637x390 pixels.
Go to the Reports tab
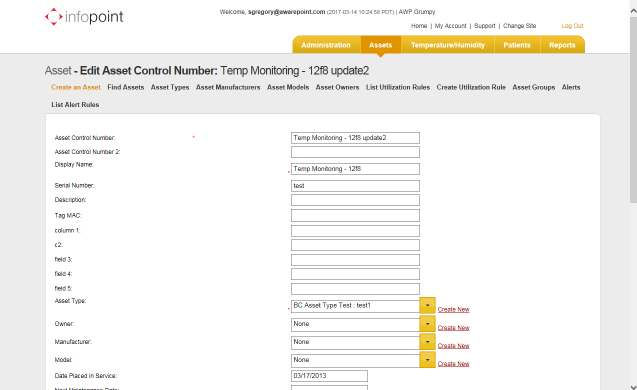(562, 45)
